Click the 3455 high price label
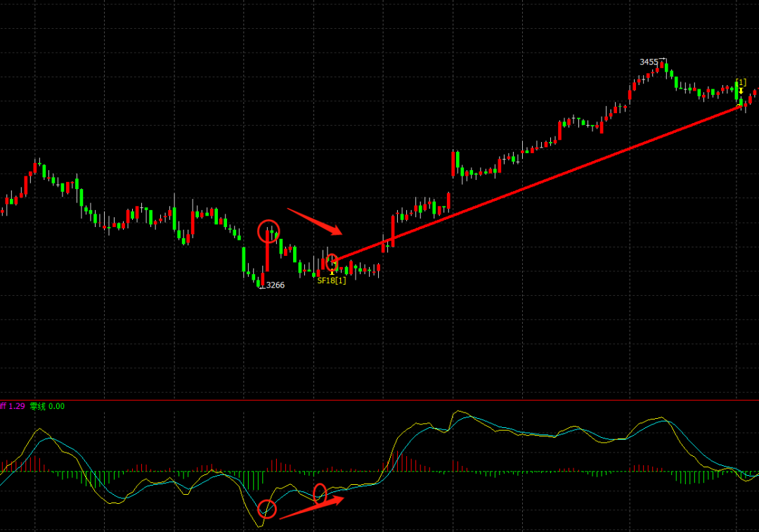 649,62
